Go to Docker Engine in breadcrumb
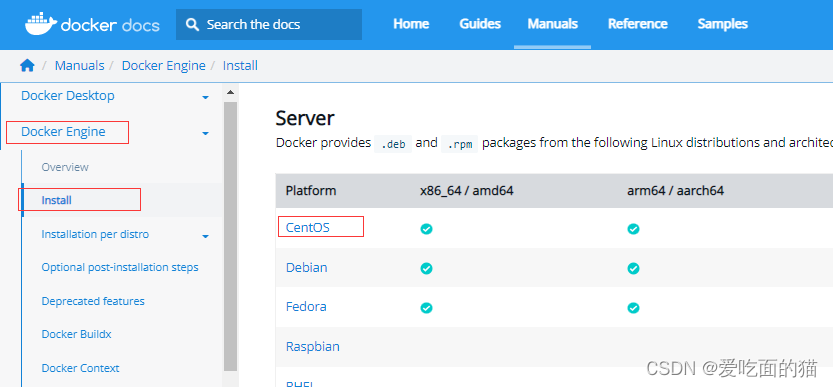This screenshot has width=833, height=387. pos(164,65)
